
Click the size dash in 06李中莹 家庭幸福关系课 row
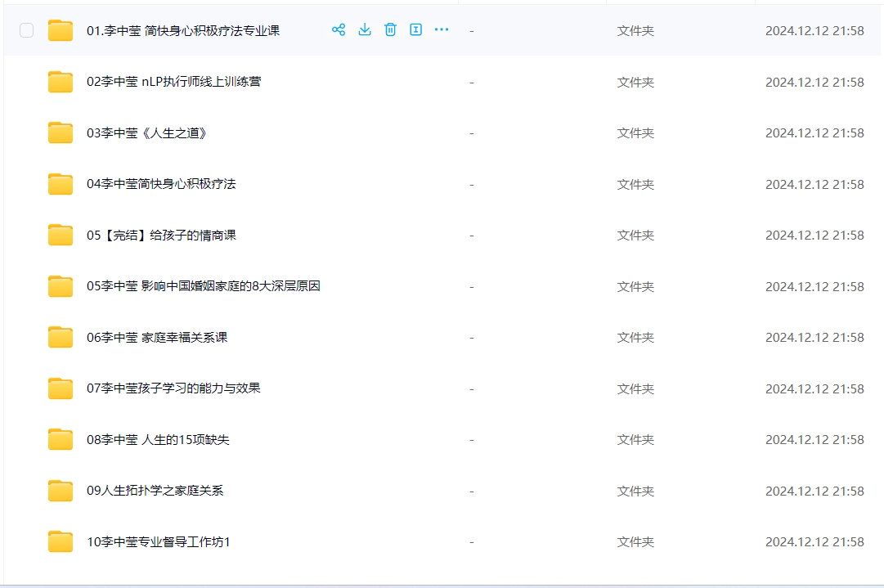(x=472, y=337)
